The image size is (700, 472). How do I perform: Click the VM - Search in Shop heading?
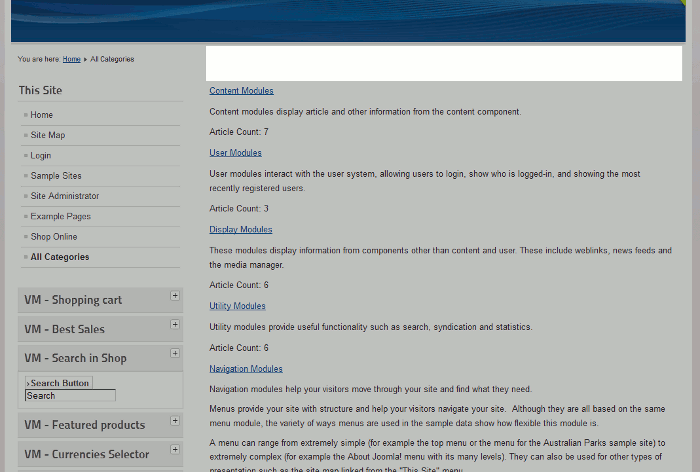click(75, 358)
